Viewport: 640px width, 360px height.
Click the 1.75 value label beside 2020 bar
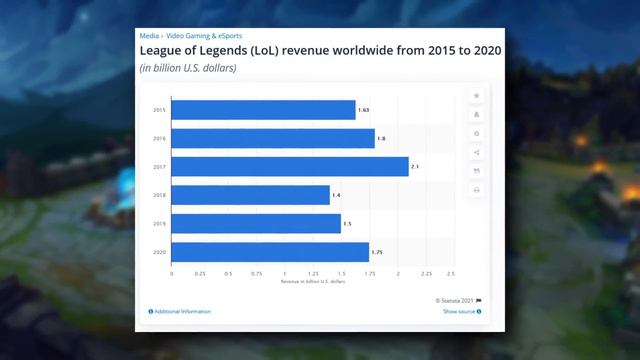(377, 252)
